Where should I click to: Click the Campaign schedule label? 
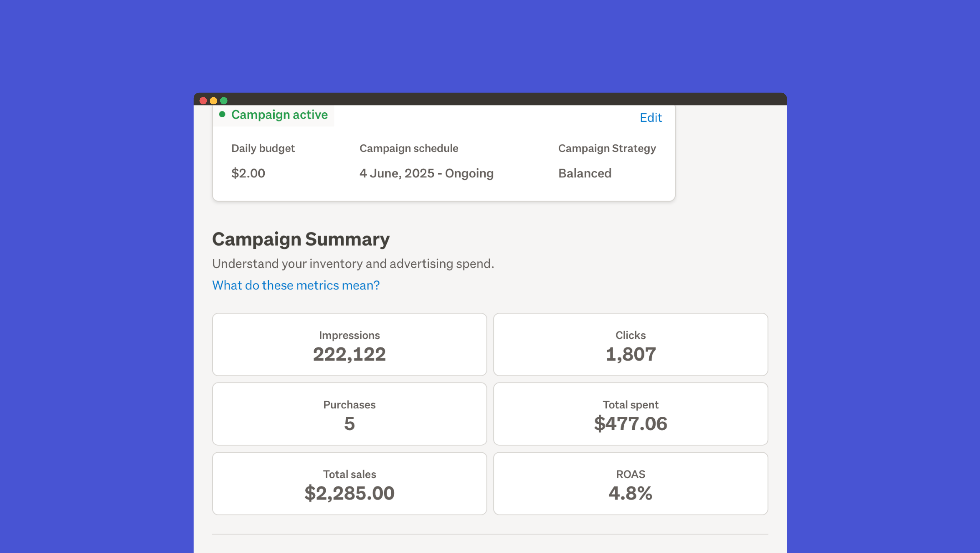point(409,148)
